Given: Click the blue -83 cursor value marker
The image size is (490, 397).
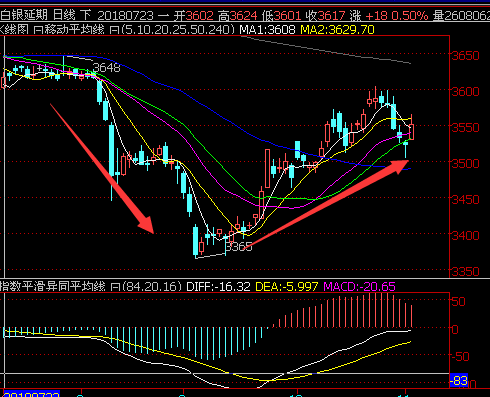Looking at the screenshot, I should pyautogui.click(x=459, y=380).
